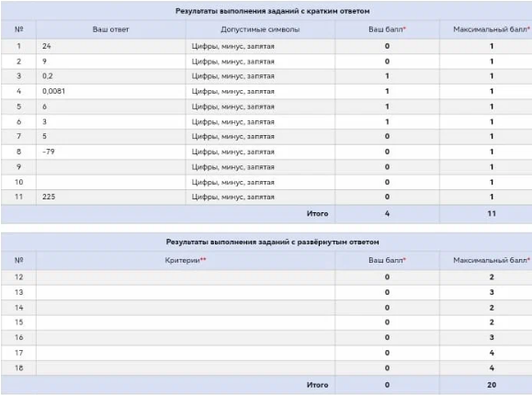Select the answer cell showing 225

[x=111, y=197]
